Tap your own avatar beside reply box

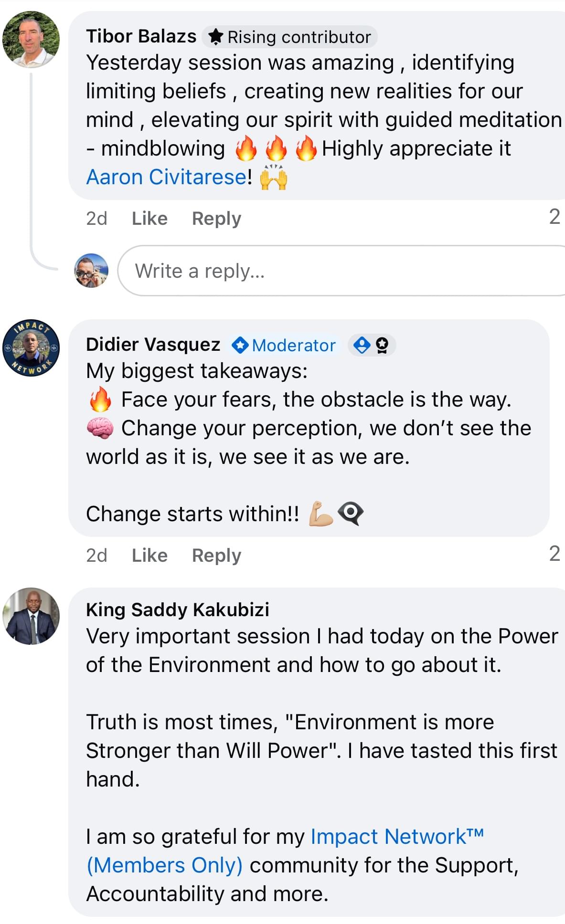coord(91,271)
